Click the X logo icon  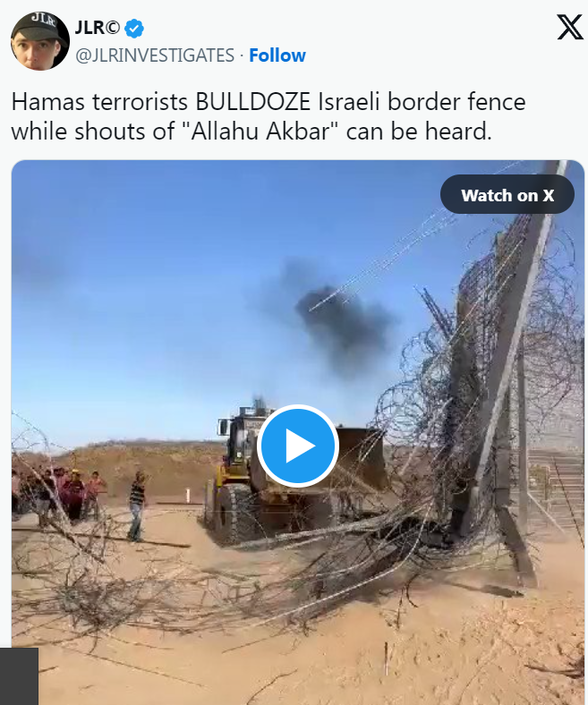click(569, 28)
